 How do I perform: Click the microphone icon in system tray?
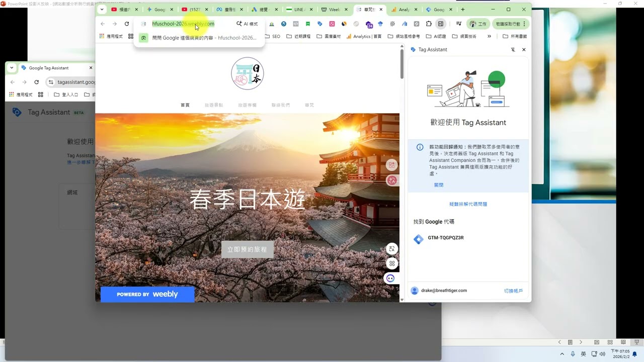coord(573,354)
